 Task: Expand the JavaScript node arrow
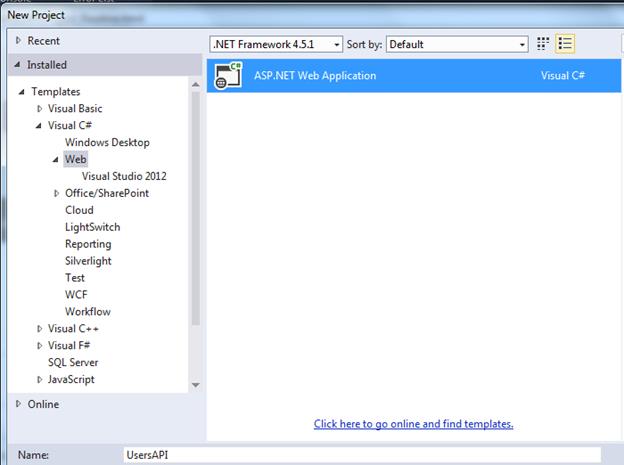click(x=39, y=380)
